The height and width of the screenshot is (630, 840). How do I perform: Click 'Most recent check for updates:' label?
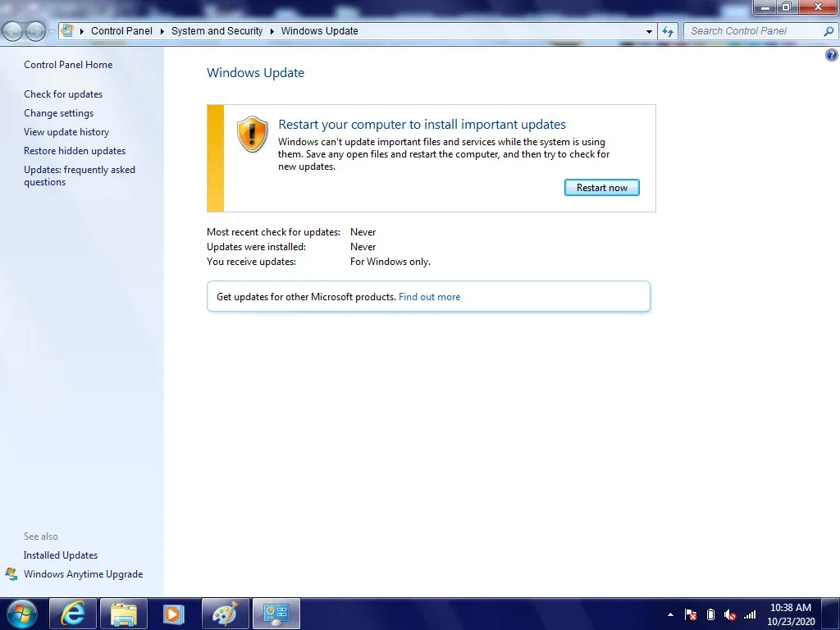coord(273,232)
